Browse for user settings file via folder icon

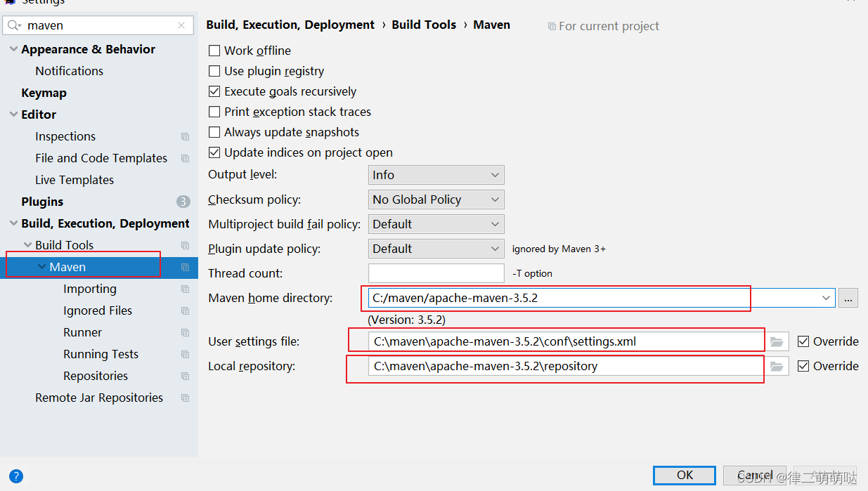(777, 341)
